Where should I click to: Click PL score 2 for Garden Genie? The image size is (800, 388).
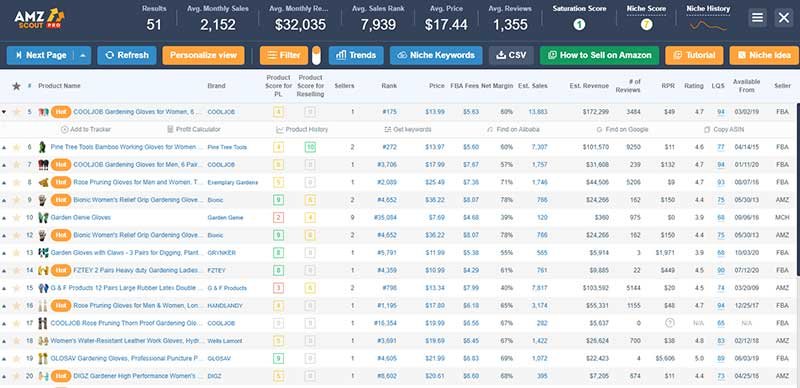click(x=278, y=218)
